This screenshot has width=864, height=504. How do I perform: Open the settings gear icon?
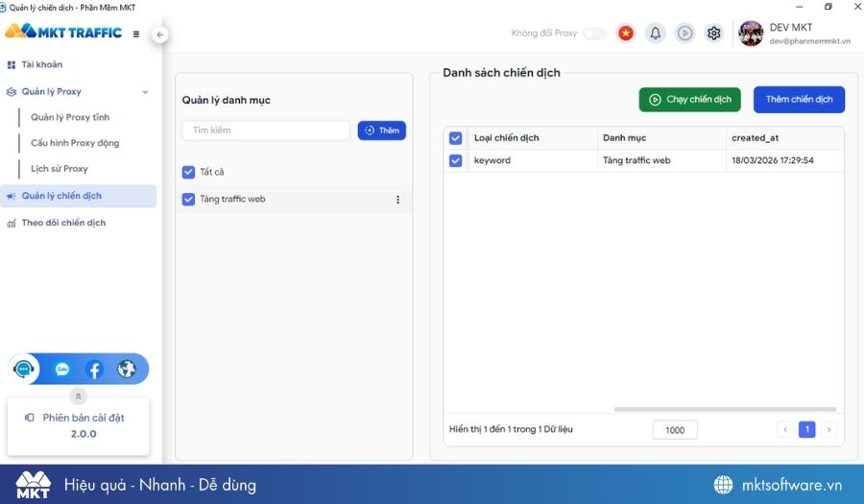click(714, 34)
